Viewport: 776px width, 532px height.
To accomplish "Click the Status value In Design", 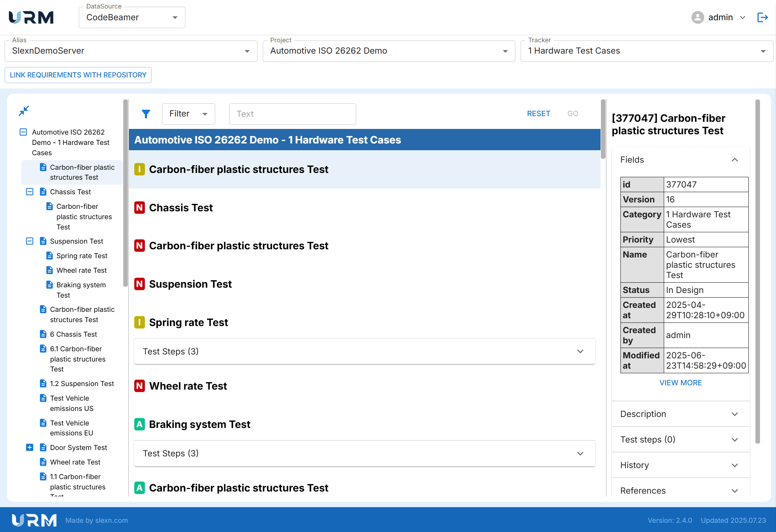I will click(x=684, y=290).
